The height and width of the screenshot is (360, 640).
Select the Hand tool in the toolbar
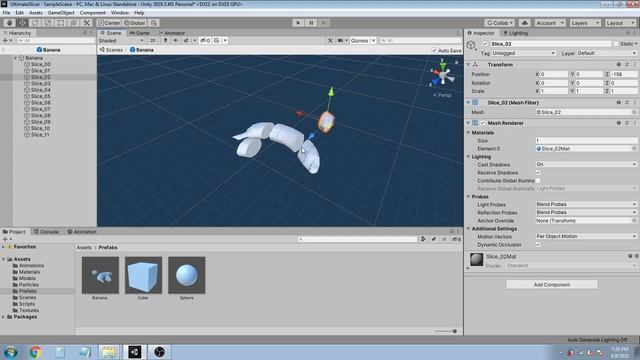click(x=9, y=23)
